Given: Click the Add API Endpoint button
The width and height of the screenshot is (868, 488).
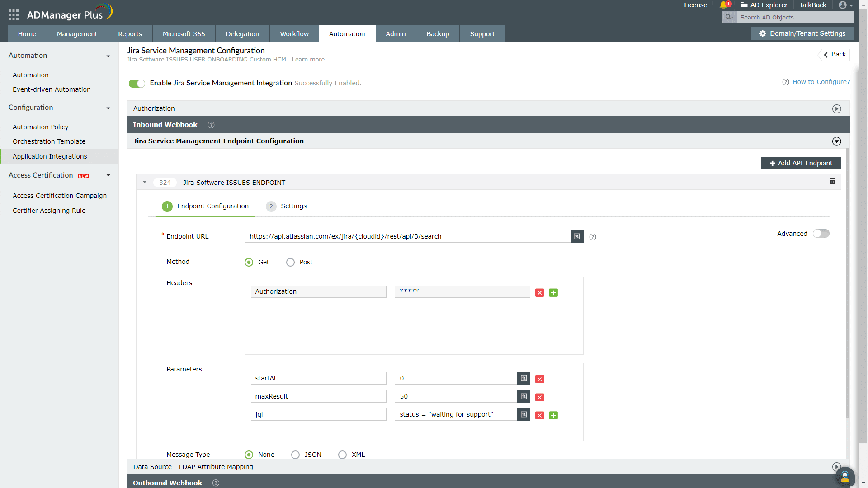Looking at the screenshot, I should 801,163.
